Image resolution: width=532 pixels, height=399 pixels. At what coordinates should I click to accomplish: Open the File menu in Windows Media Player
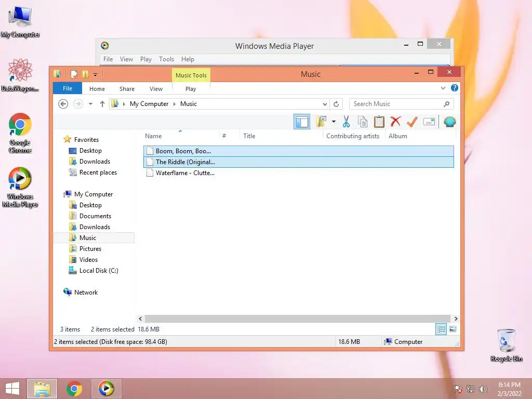pyautogui.click(x=108, y=59)
